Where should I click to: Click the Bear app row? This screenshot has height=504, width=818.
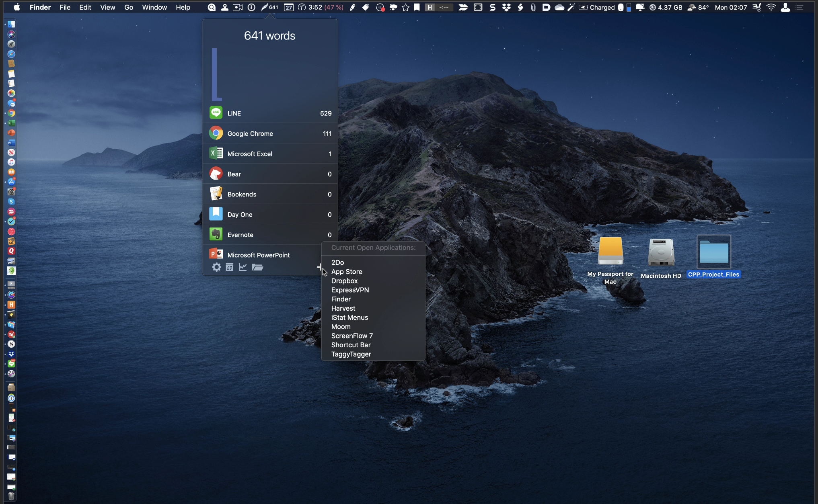270,174
